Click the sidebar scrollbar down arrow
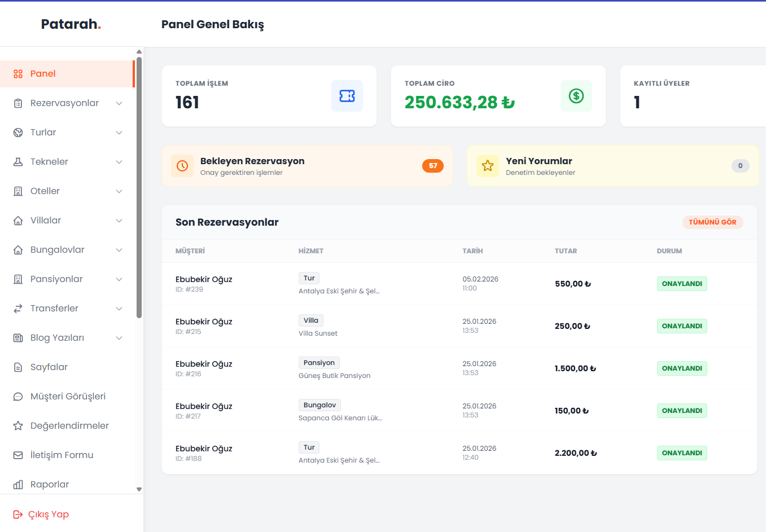 click(139, 489)
